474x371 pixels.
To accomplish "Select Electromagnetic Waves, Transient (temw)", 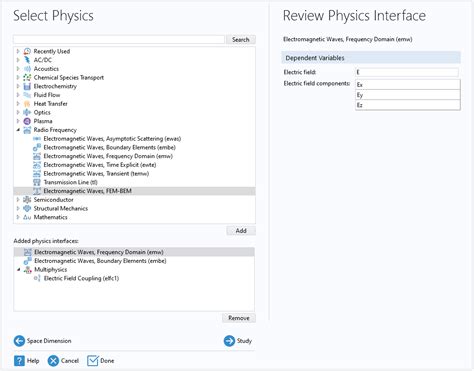I will click(x=96, y=173).
